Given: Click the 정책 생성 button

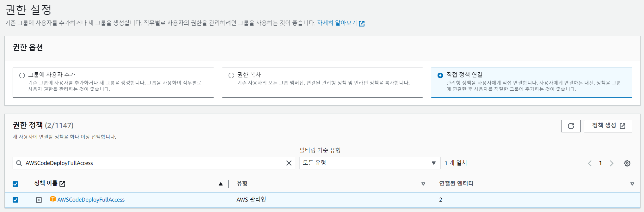Looking at the screenshot, I should pyautogui.click(x=608, y=126).
